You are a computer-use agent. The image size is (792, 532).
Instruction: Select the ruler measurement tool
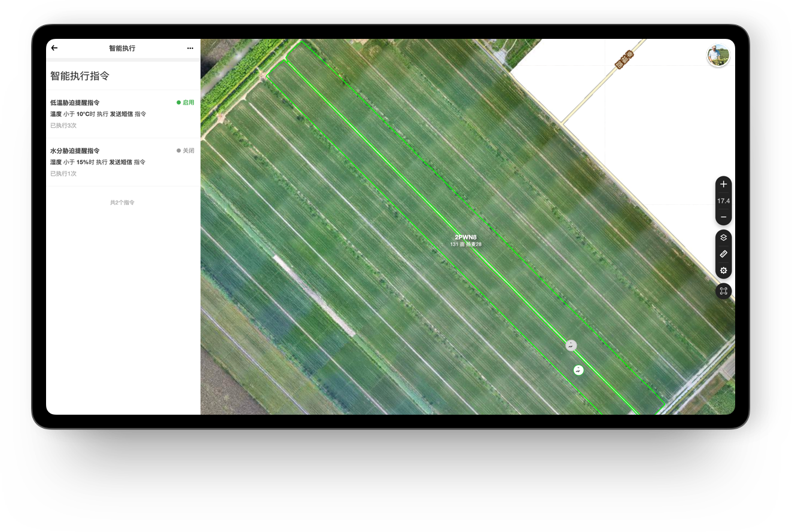point(723,254)
